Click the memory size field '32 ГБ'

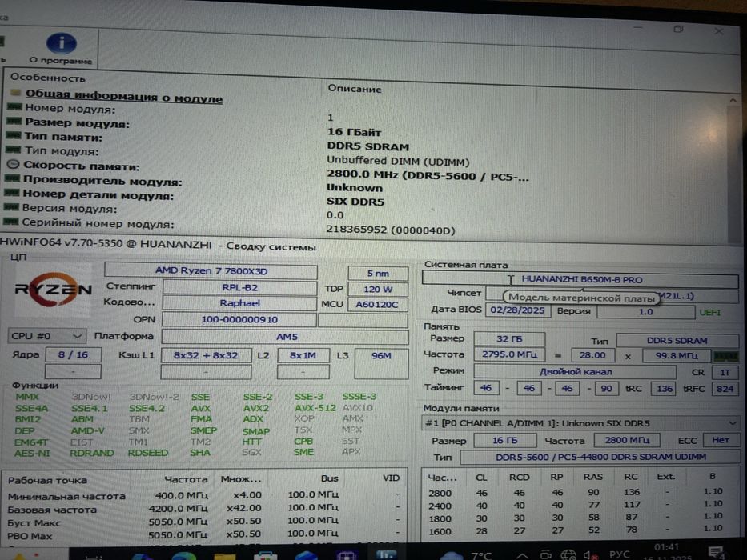(x=509, y=339)
